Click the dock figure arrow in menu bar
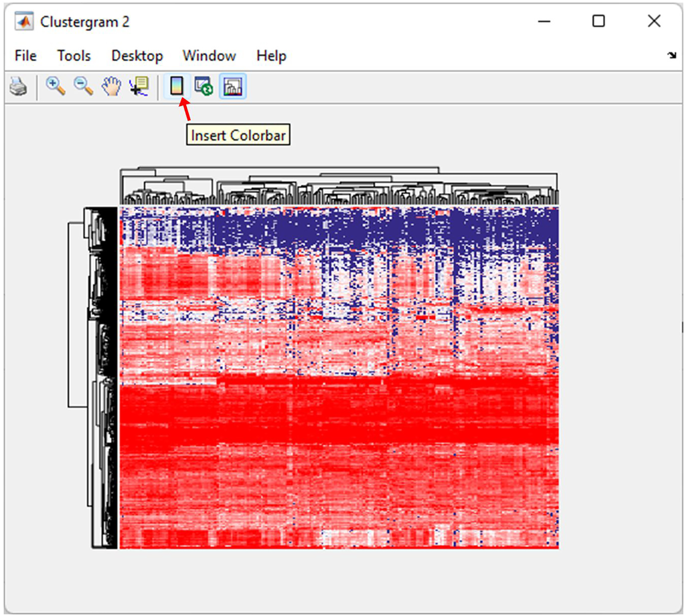The height and width of the screenshot is (616, 685). click(x=672, y=55)
